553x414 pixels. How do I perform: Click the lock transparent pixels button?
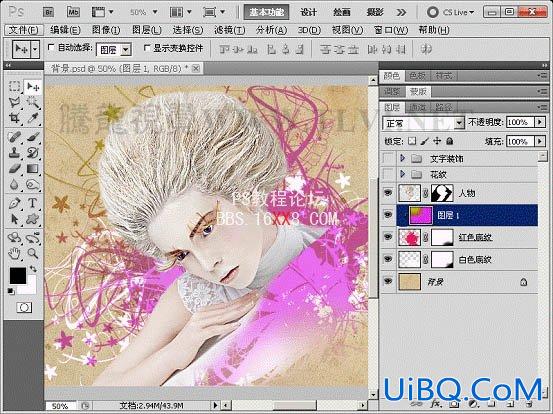click(x=412, y=141)
